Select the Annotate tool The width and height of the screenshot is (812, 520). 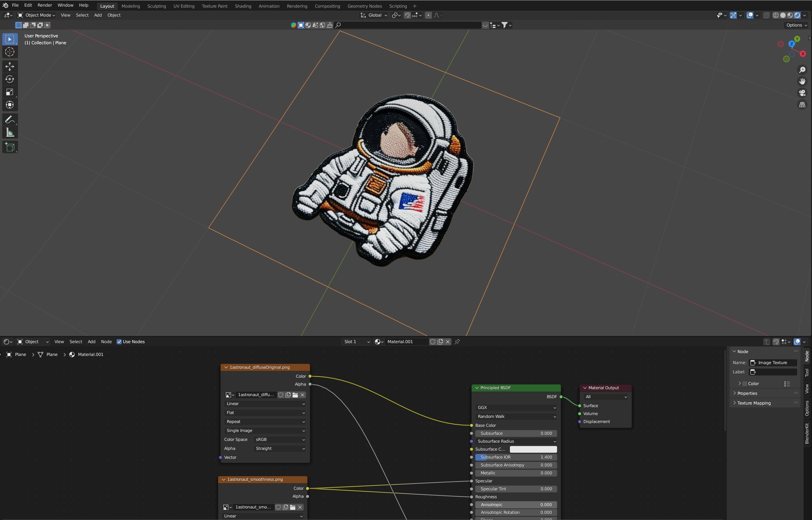pyautogui.click(x=9, y=120)
